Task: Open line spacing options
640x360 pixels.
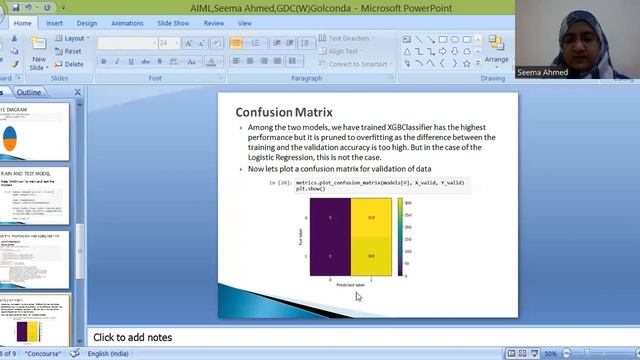Action: tap(306, 43)
